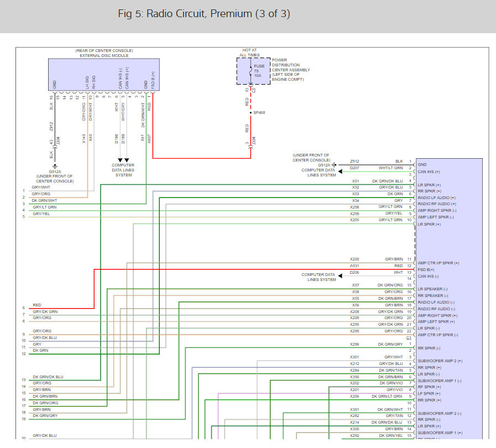The image size is (496, 448).
Task: Select the 'LR SPEAKER (-)' pin label
Action: click(x=433, y=289)
